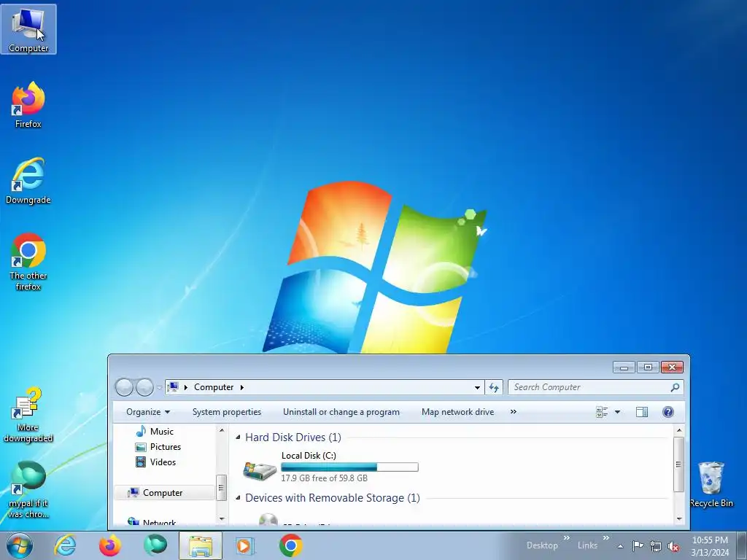Click the Show desktop button strip
This screenshot has height=560, width=747.
tap(742, 545)
